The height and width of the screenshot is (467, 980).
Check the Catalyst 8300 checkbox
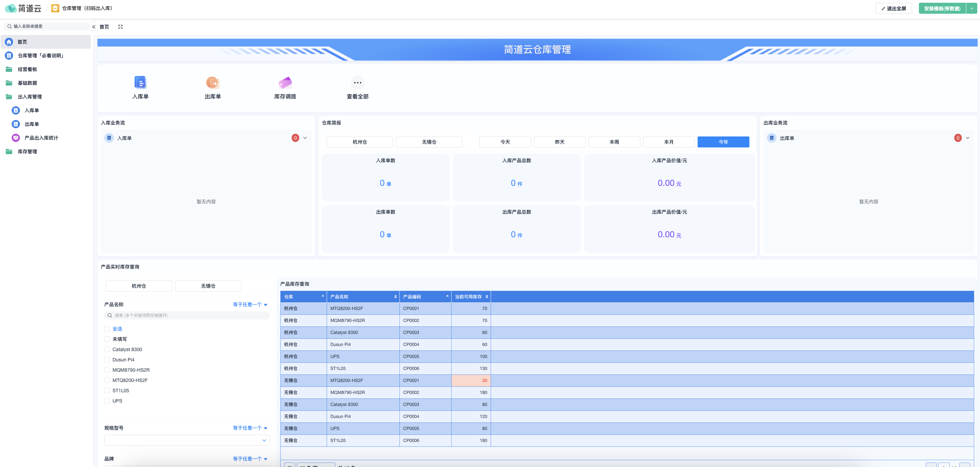click(x=107, y=349)
